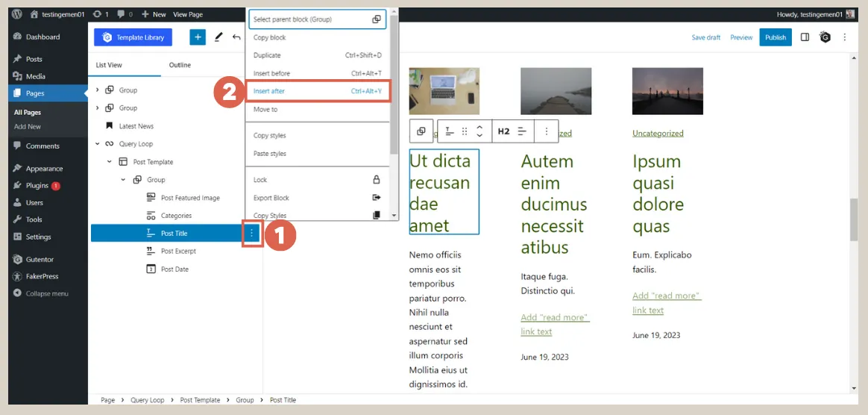Select the pencil edit tool icon
868x415 pixels.
(218, 37)
